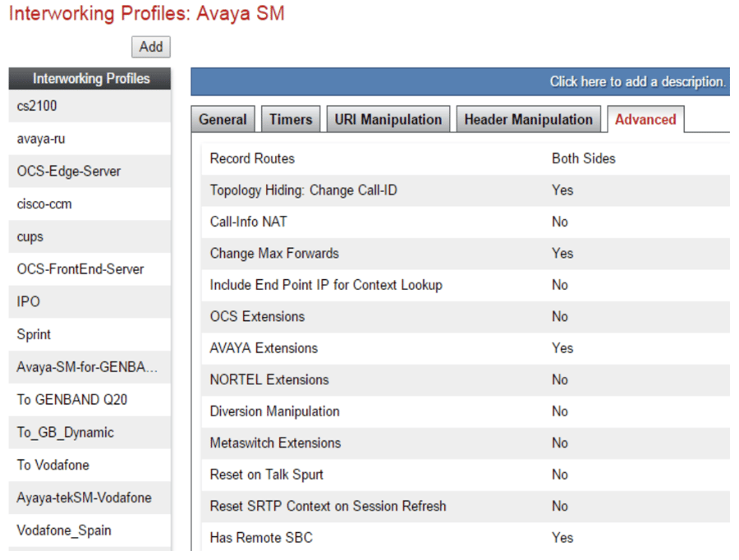
Task: Select the cs2100 profile
Action: (90, 106)
